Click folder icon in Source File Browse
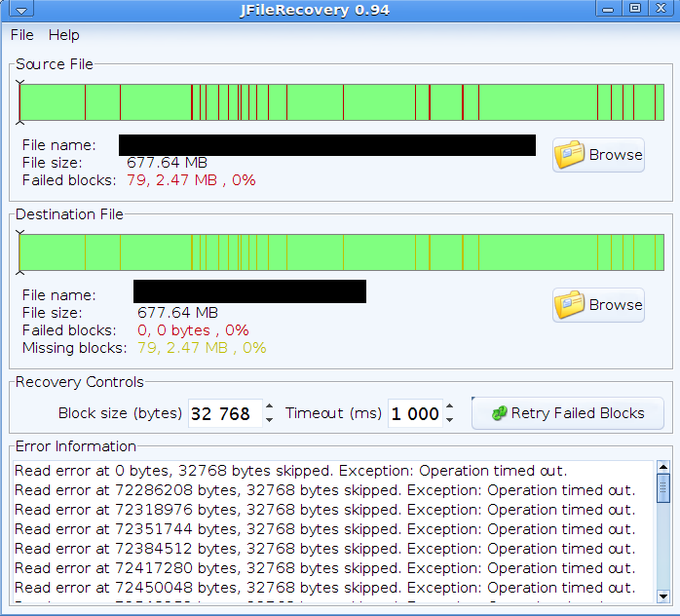 [569, 154]
